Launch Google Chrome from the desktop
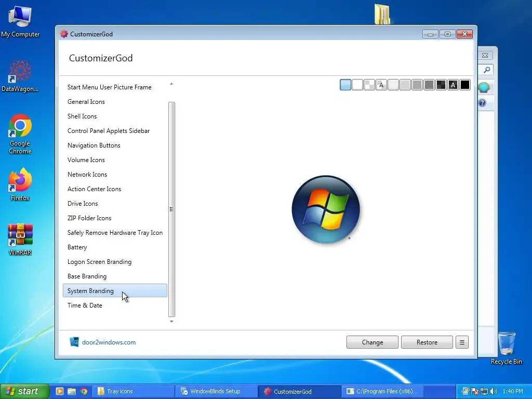Image resolution: width=532 pixels, height=399 pixels. click(20, 134)
